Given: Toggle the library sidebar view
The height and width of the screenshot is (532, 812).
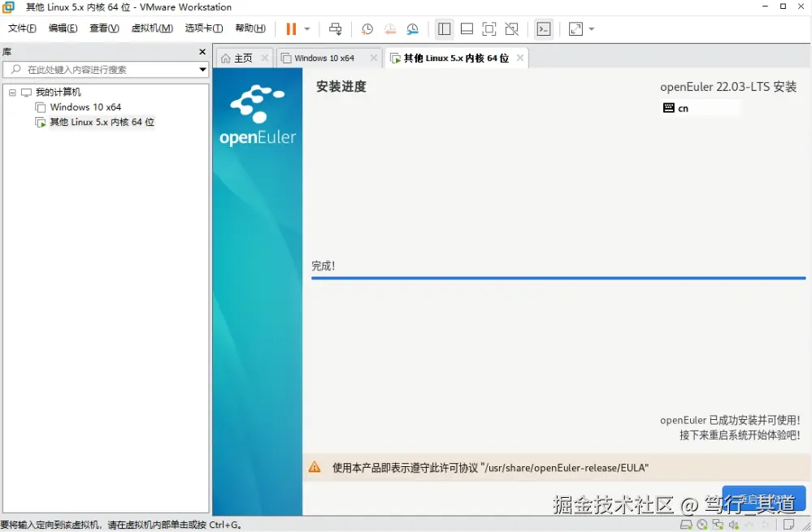Looking at the screenshot, I should 445,29.
